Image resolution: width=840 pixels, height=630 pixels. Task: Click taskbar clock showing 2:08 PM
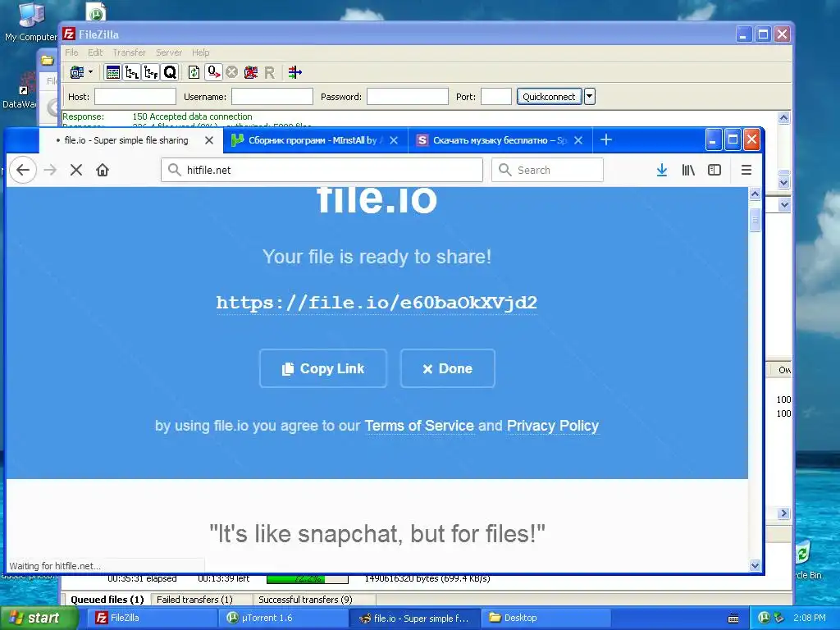[x=810, y=618]
